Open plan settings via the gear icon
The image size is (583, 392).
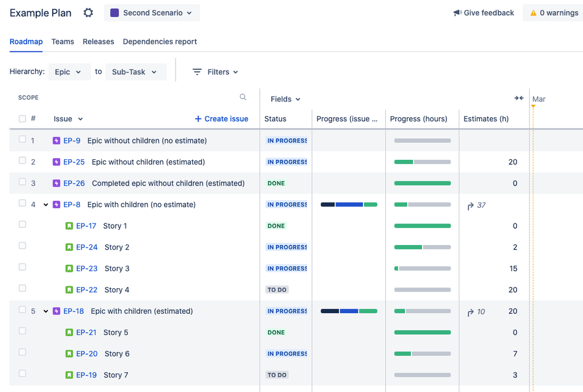pyautogui.click(x=88, y=12)
